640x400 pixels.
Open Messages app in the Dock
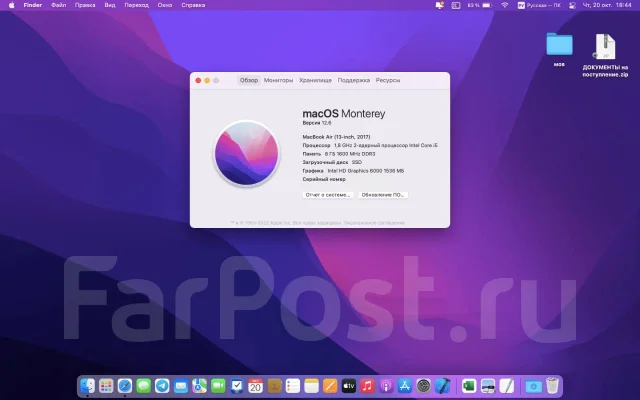[144, 386]
